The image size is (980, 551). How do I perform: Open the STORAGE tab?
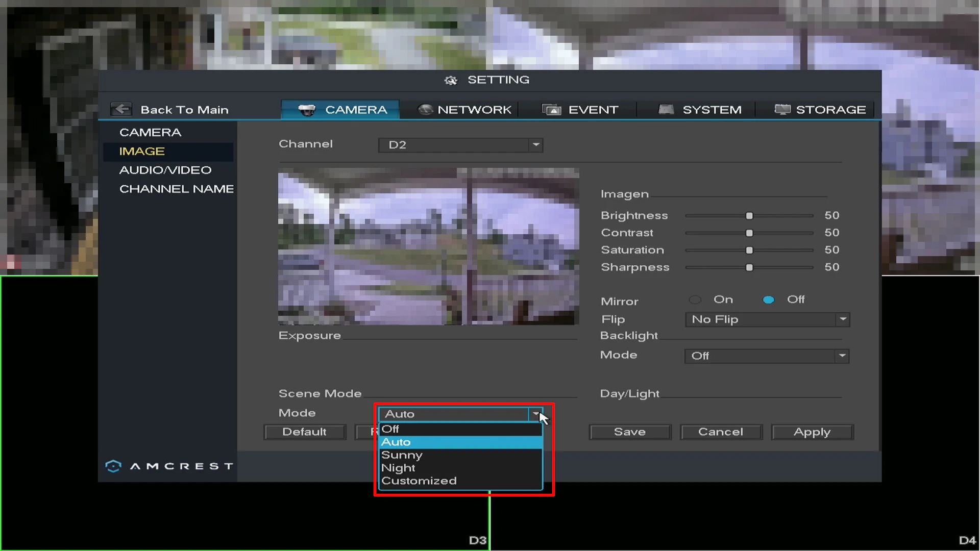(820, 110)
